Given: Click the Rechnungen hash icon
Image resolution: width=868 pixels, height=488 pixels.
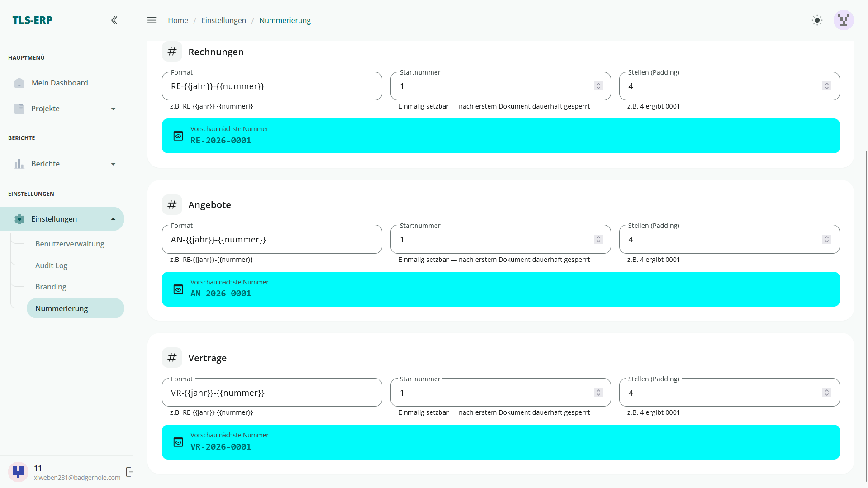Looking at the screenshot, I should (x=172, y=52).
